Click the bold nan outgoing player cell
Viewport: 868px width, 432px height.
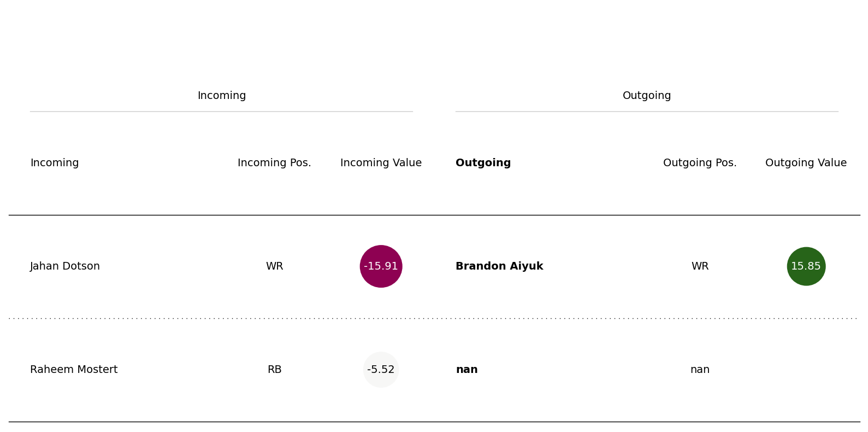coord(467,370)
